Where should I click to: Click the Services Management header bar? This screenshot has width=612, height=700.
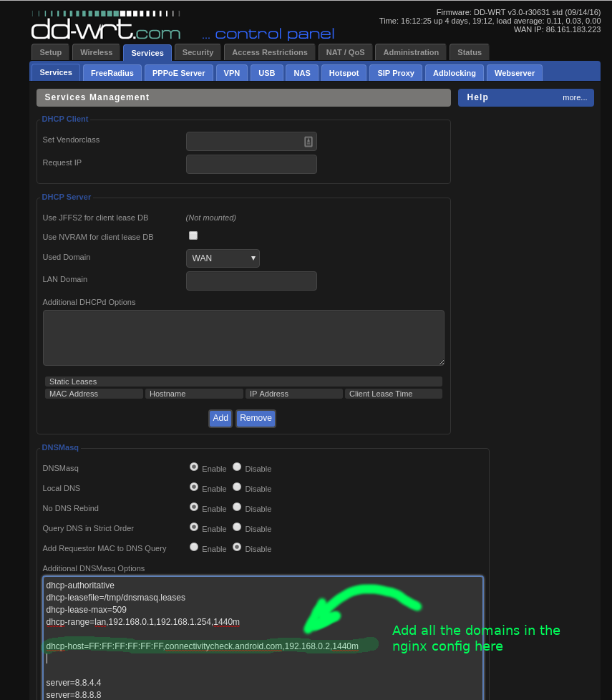[x=243, y=98]
